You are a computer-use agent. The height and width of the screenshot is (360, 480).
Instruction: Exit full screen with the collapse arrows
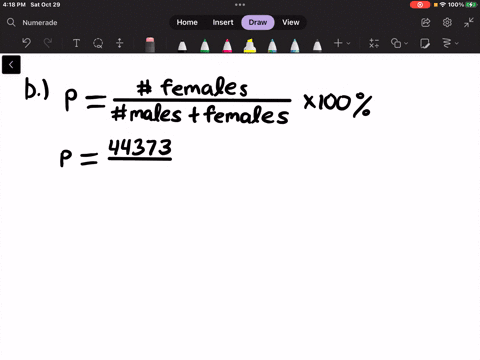[468, 22]
